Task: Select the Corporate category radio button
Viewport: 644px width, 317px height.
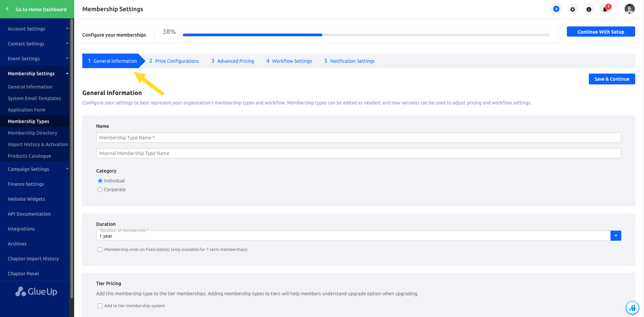Action: pos(100,190)
